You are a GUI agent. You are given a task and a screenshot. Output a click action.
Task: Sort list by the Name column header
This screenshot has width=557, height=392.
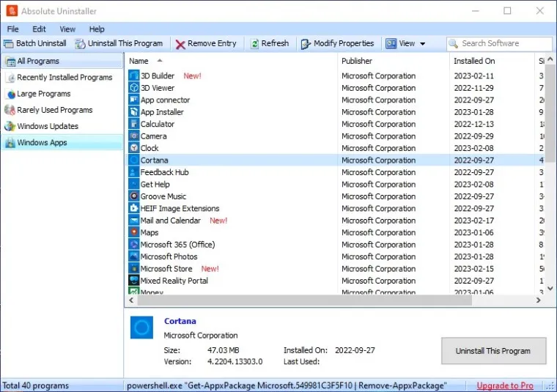coord(139,61)
